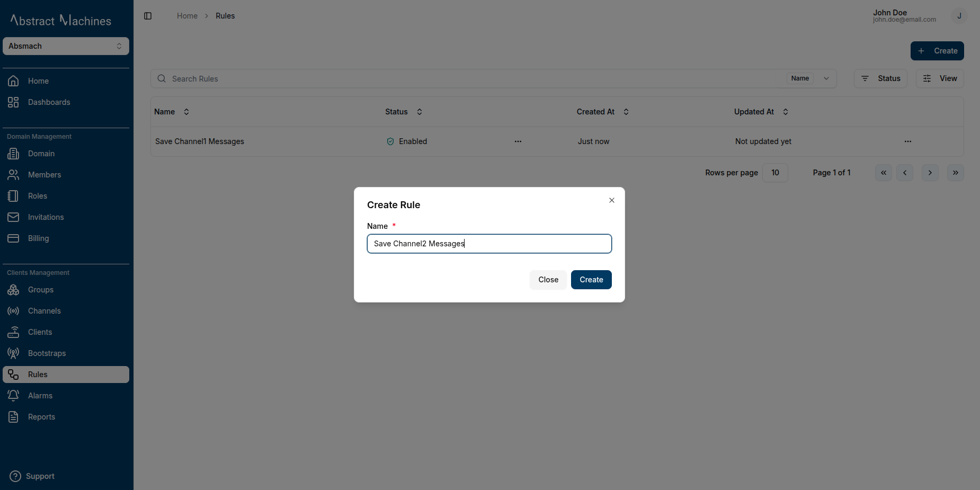Viewport: 980px width, 490px height.
Task: Click the Roles icon
Action: (13, 196)
